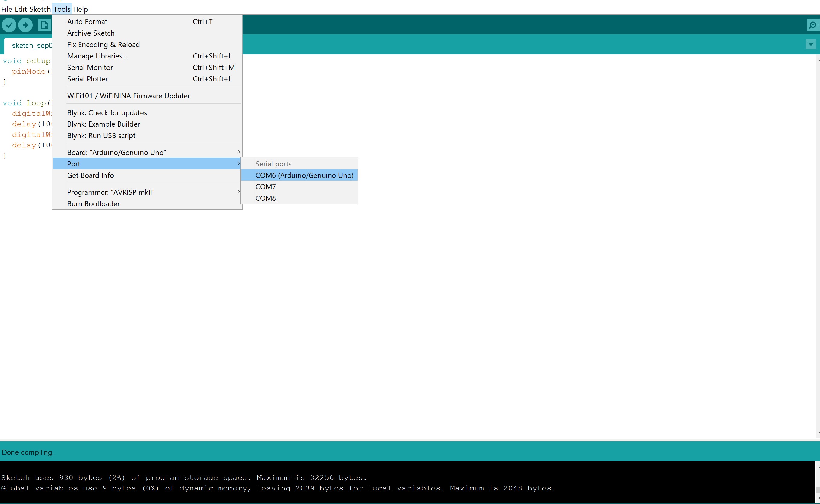Open Serial Plotter menu entry
This screenshot has width=820, height=504.
(x=147, y=79)
